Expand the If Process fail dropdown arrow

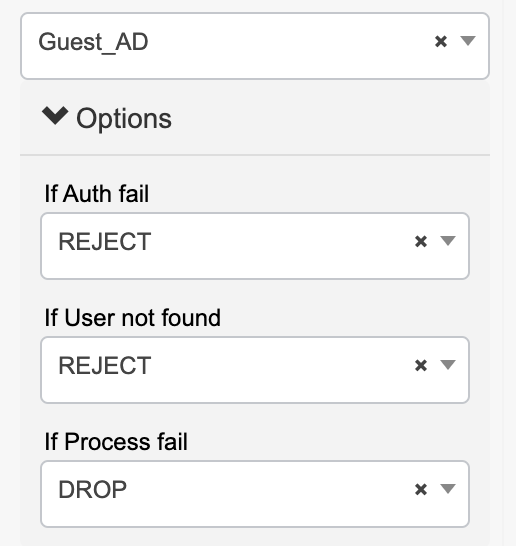tap(448, 489)
